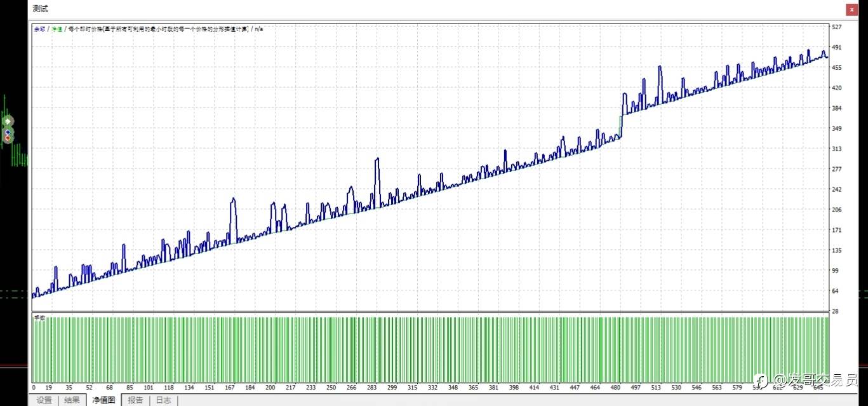Select the 净值图 tab

pos(103,400)
